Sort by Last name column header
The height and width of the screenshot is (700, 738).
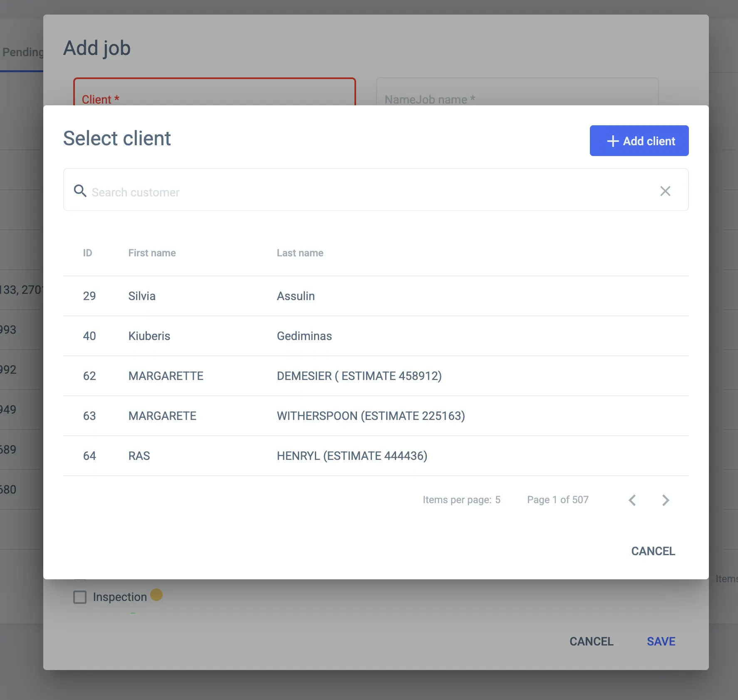pyautogui.click(x=300, y=253)
